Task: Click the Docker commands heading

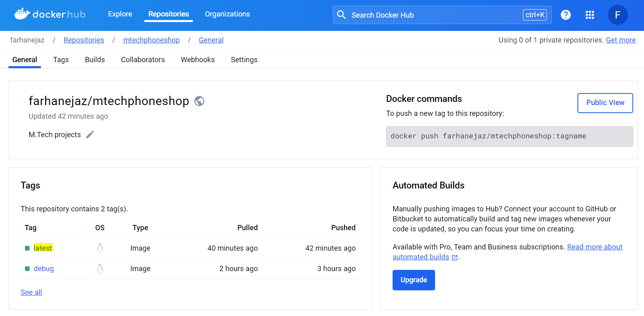Action: click(424, 99)
